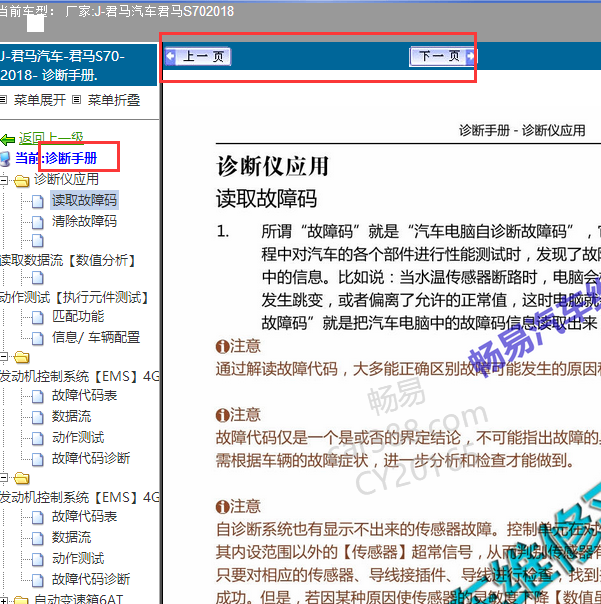This screenshot has width=601, height=604.
Task: Open first EMS 故障代码表
Action: point(84,395)
